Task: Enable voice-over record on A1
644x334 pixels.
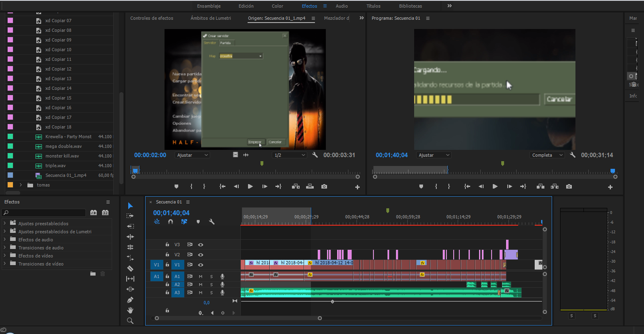Action: [222, 276]
